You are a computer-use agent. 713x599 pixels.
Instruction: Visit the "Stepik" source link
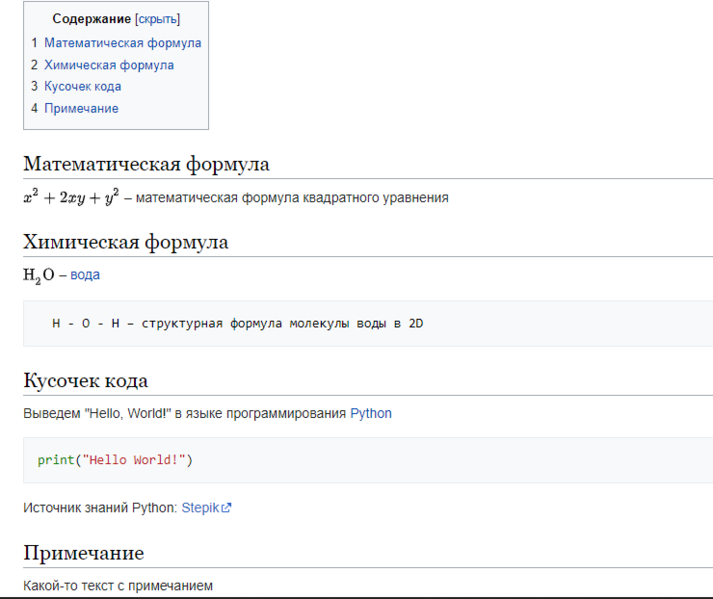click(199, 508)
